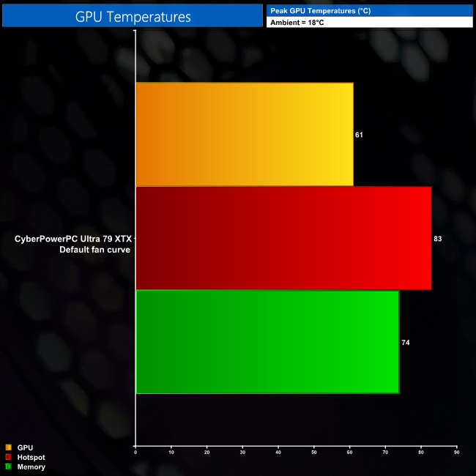Click the value label 83

click(x=437, y=239)
